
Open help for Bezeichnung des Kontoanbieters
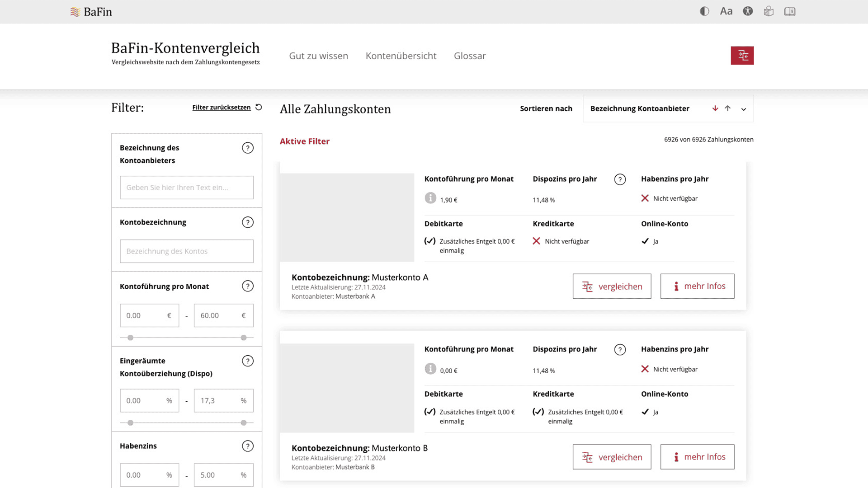[248, 148]
